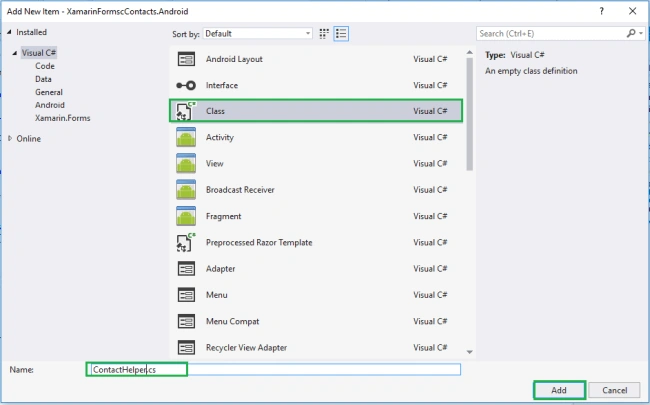Select the Activity Android icon
650x405 pixels.
(186, 137)
